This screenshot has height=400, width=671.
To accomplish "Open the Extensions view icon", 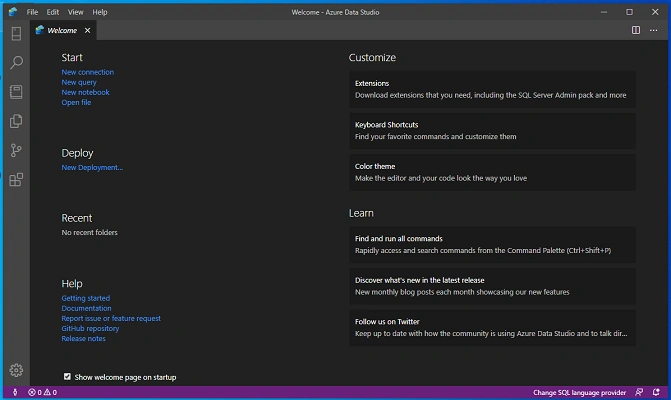I will pyautogui.click(x=16, y=180).
